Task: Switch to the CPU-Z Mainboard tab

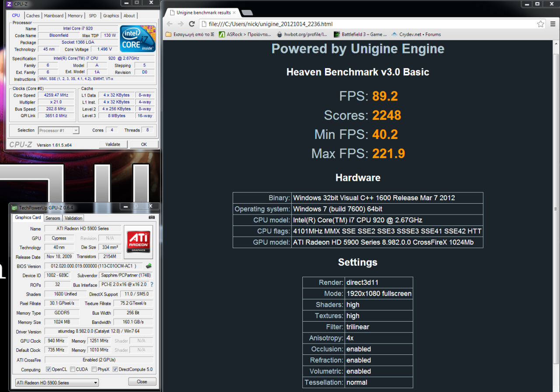Action: pos(54,15)
